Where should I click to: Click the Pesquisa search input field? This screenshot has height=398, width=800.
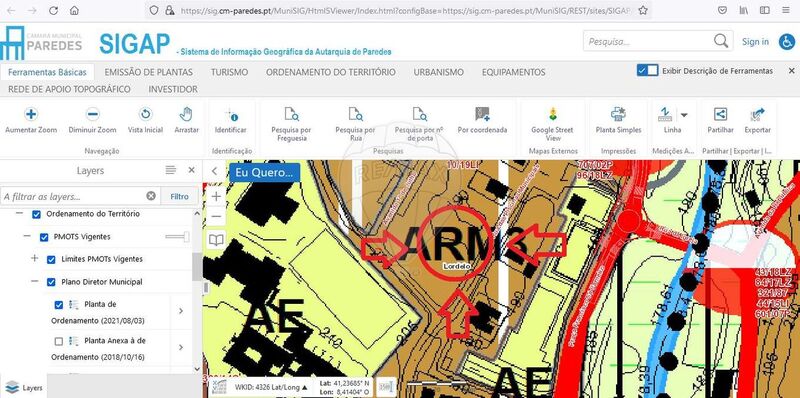click(x=648, y=41)
